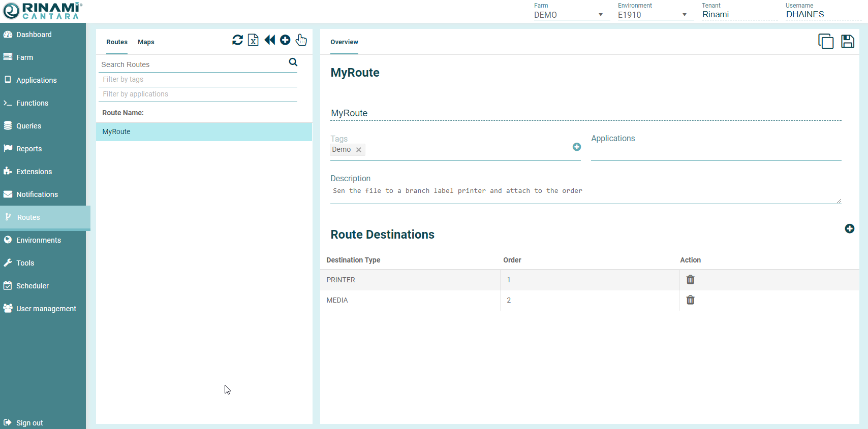Click the double left arrow rewind icon
The image size is (868, 429).
click(x=269, y=40)
